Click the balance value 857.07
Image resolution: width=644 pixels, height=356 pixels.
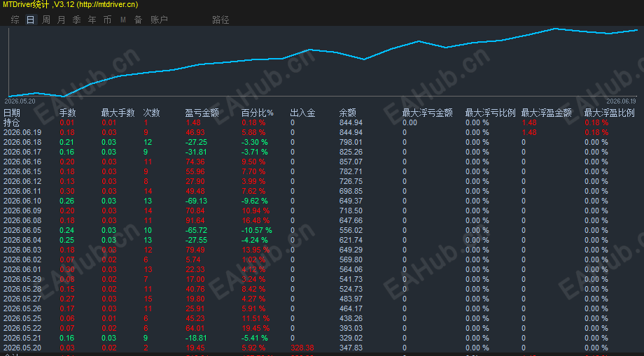[351, 162]
